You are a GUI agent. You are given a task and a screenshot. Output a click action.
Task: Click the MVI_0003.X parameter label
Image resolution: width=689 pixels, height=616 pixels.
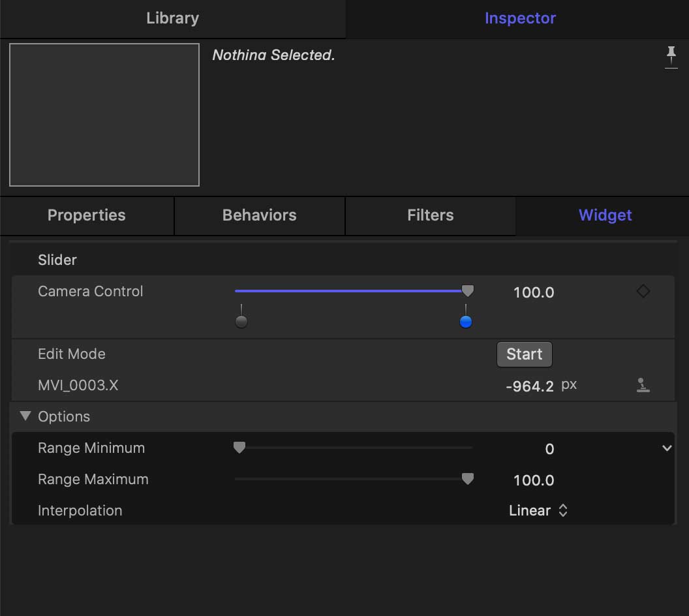click(78, 386)
